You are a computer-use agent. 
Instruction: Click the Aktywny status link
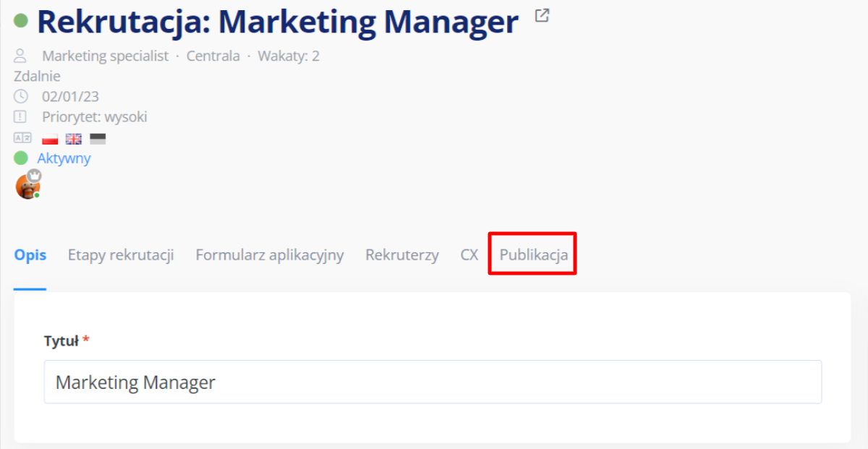coord(64,158)
